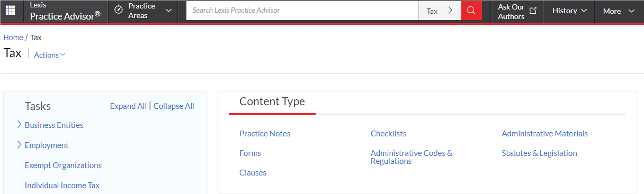Expand the Employment task chevron
644x194 pixels.
(19, 145)
